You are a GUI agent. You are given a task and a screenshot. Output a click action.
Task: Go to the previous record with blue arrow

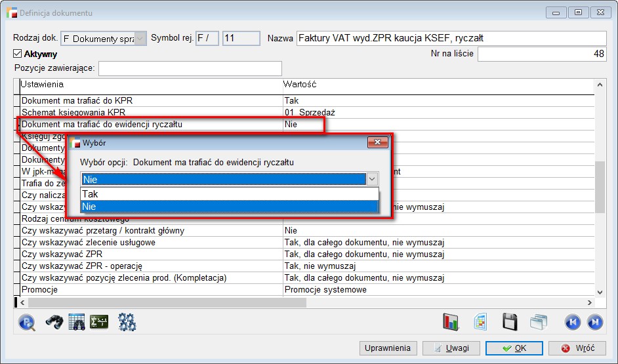pyautogui.click(x=573, y=322)
